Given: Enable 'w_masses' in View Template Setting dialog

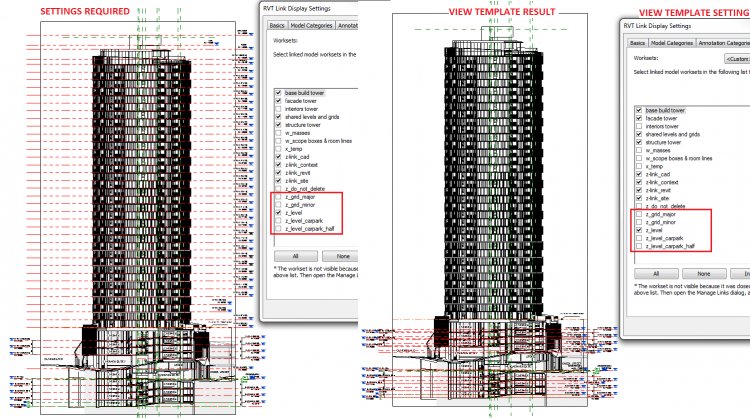Looking at the screenshot, I should (x=639, y=150).
